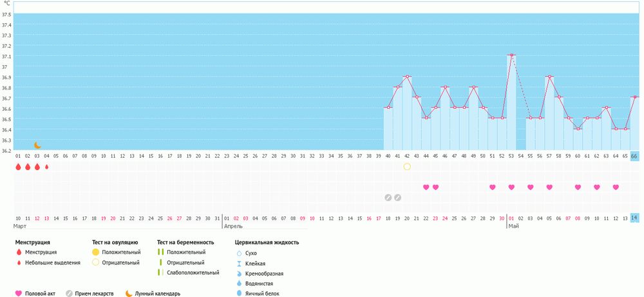Viewport: 644px width, 297px height.
Task: Click the heart icon on April 29
Action: click(x=493, y=187)
